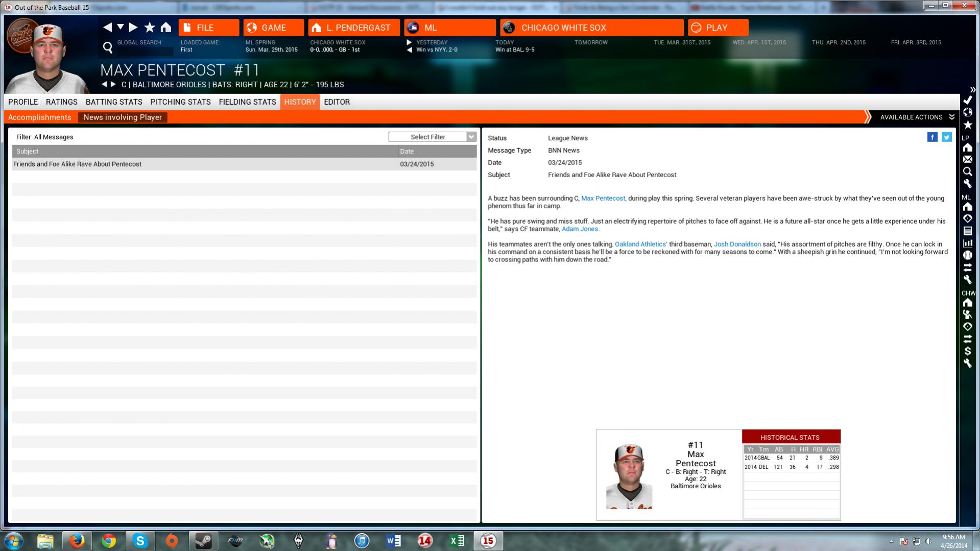This screenshot has height=551, width=980.
Task: Go to next player using right arrow
Action: pyautogui.click(x=113, y=84)
